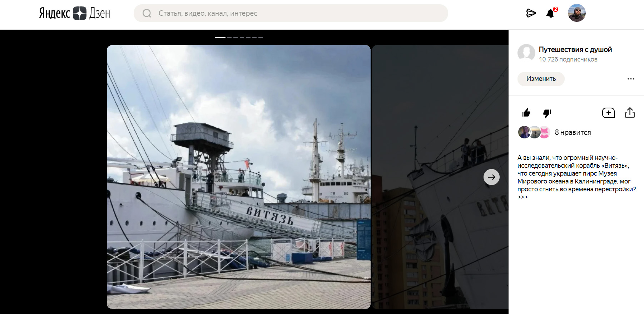
Task: Open the Яндекс Дзен home logo
Action: (x=75, y=13)
